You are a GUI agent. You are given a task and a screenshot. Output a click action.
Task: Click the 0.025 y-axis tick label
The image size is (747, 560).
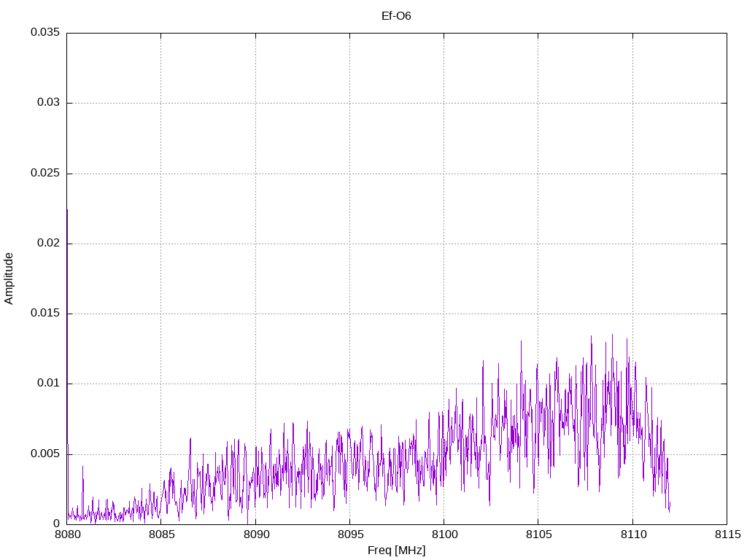click(x=44, y=174)
